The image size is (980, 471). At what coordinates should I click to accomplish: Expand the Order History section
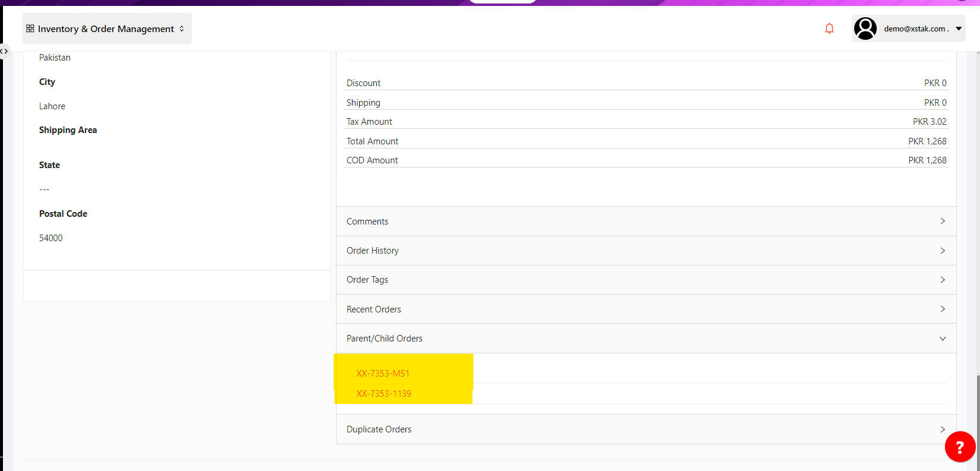coord(373,251)
